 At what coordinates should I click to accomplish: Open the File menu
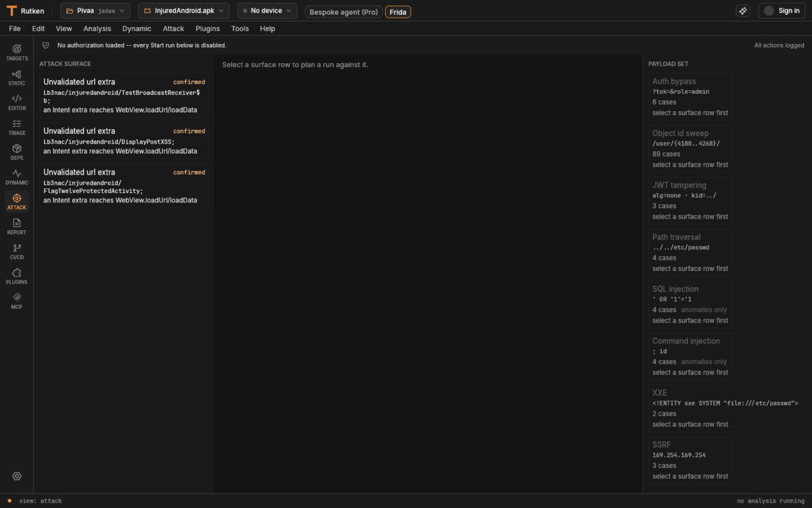coord(15,28)
